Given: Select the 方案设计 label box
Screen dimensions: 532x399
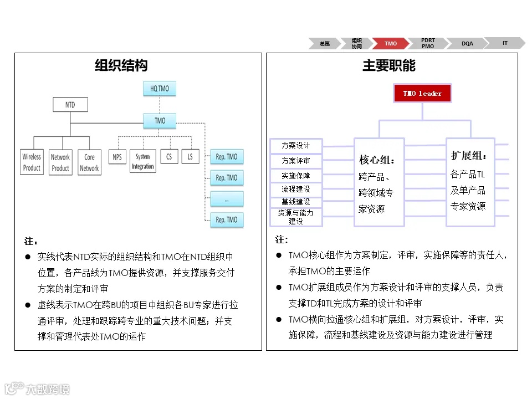Looking at the screenshot, I should (296, 145).
